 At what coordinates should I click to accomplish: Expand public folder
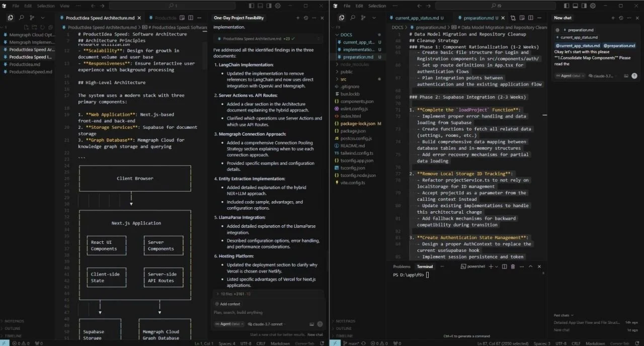point(346,71)
